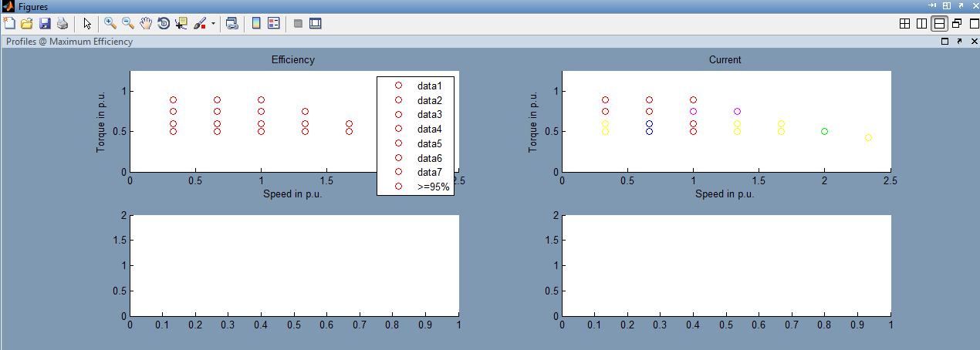Undock the Profiles @ Maximum Efficiency panel

tap(959, 42)
